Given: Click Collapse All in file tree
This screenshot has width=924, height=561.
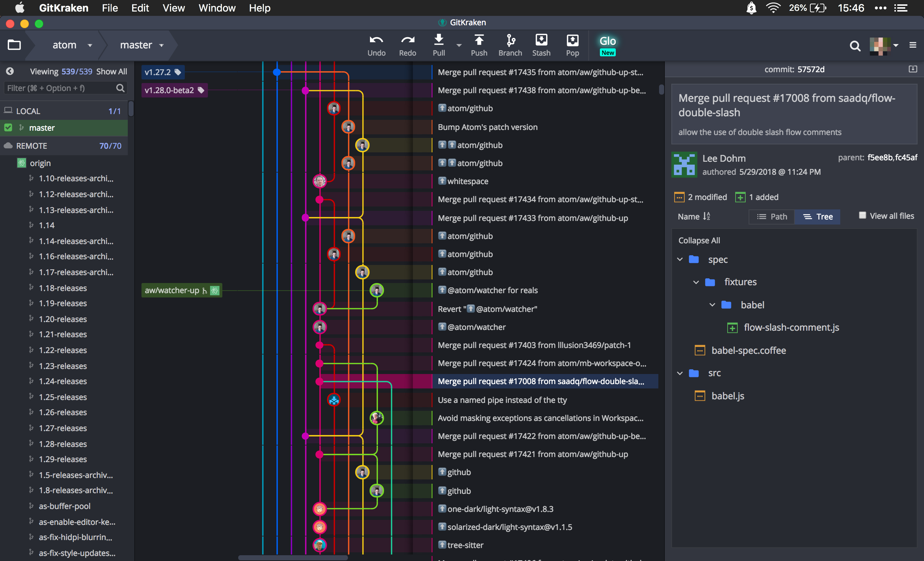Looking at the screenshot, I should [x=699, y=240].
